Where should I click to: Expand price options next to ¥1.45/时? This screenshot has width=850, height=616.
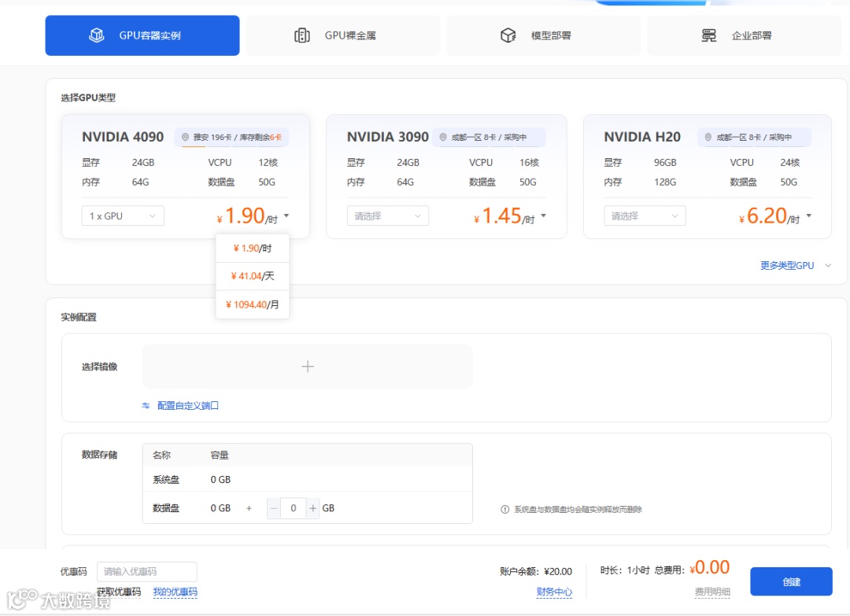click(x=544, y=216)
